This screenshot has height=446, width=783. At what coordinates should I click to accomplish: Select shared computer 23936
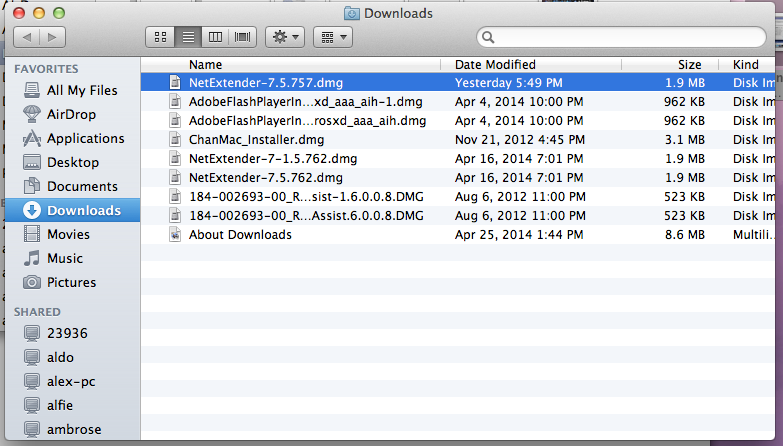tap(73, 333)
